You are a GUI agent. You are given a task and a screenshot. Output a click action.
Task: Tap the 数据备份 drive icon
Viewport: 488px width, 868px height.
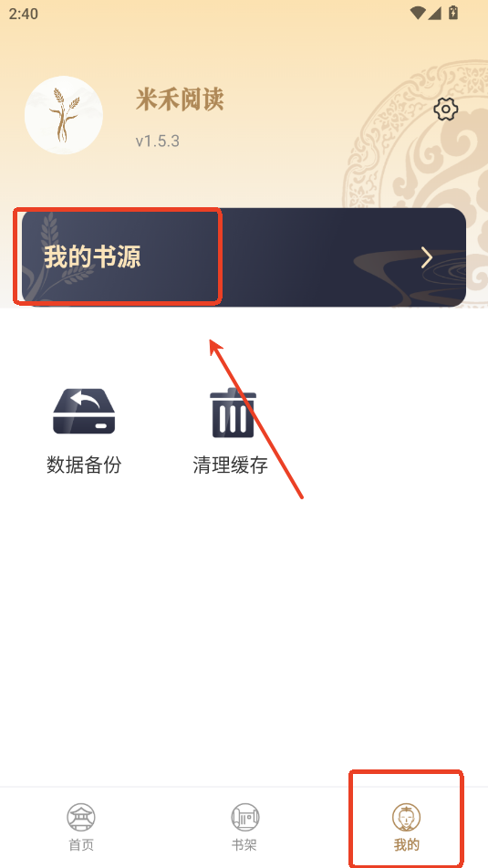pyautogui.click(x=84, y=412)
